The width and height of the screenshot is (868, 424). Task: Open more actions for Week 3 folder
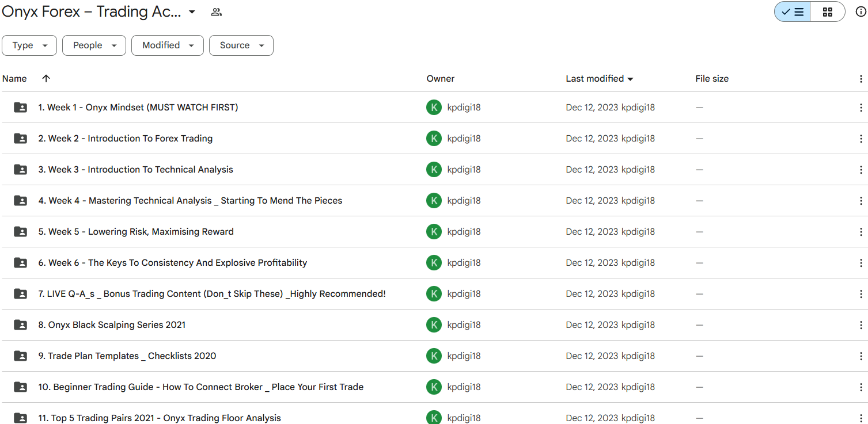pos(861,170)
